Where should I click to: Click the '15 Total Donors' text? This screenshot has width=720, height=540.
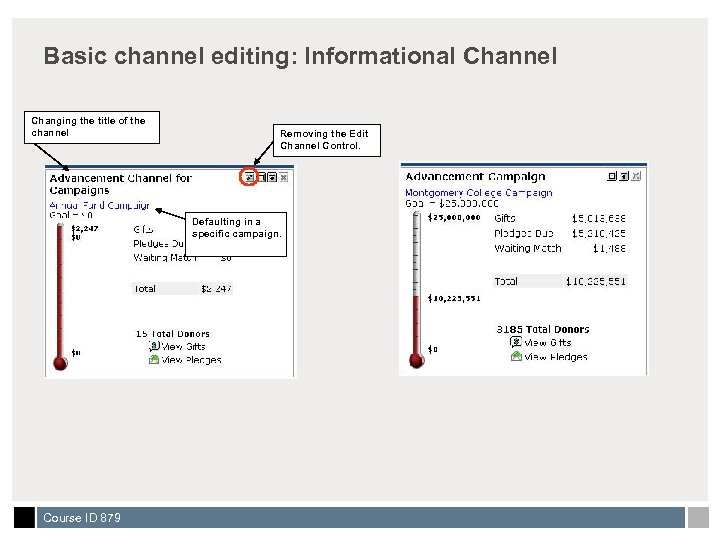click(173, 334)
